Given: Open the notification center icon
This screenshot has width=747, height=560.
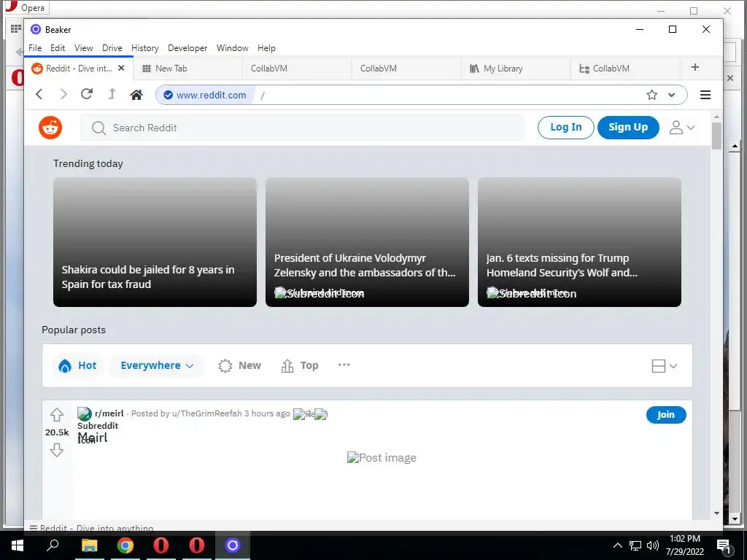Looking at the screenshot, I should 724,545.
